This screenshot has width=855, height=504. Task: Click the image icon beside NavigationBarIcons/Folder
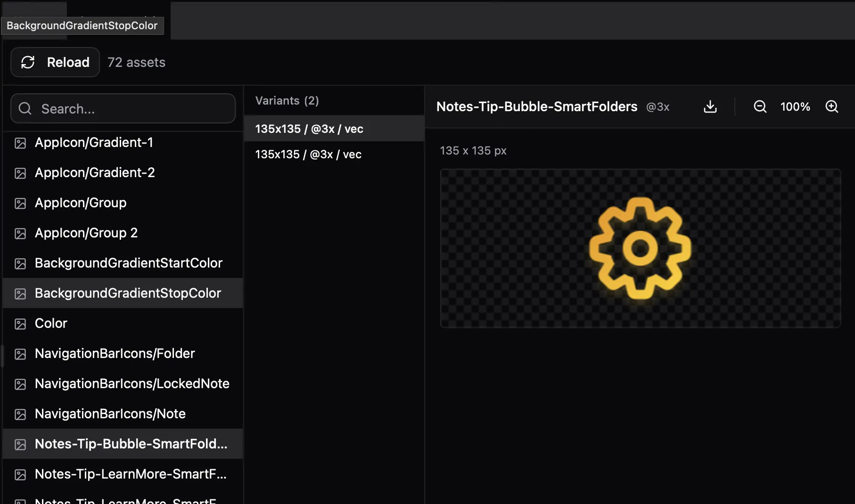tap(20, 354)
